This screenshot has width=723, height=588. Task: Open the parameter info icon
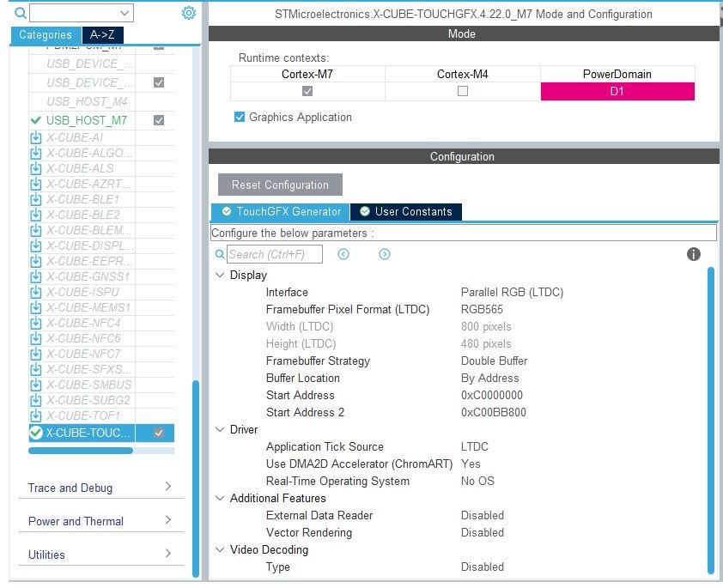(694, 254)
